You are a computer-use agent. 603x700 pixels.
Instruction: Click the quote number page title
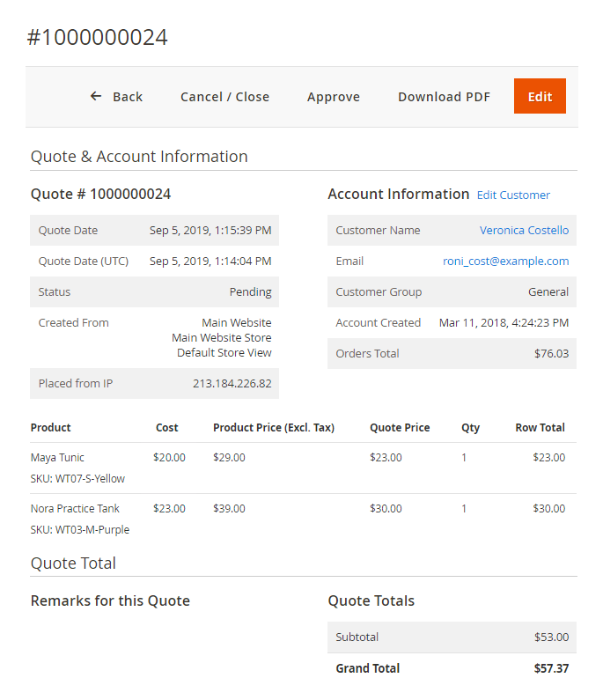point(97,37)
